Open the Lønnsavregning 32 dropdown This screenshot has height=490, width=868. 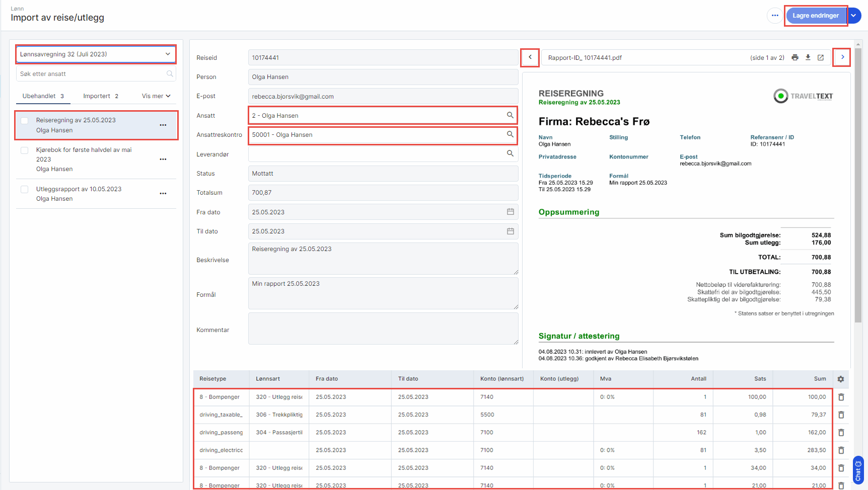(x=96, y=54)
